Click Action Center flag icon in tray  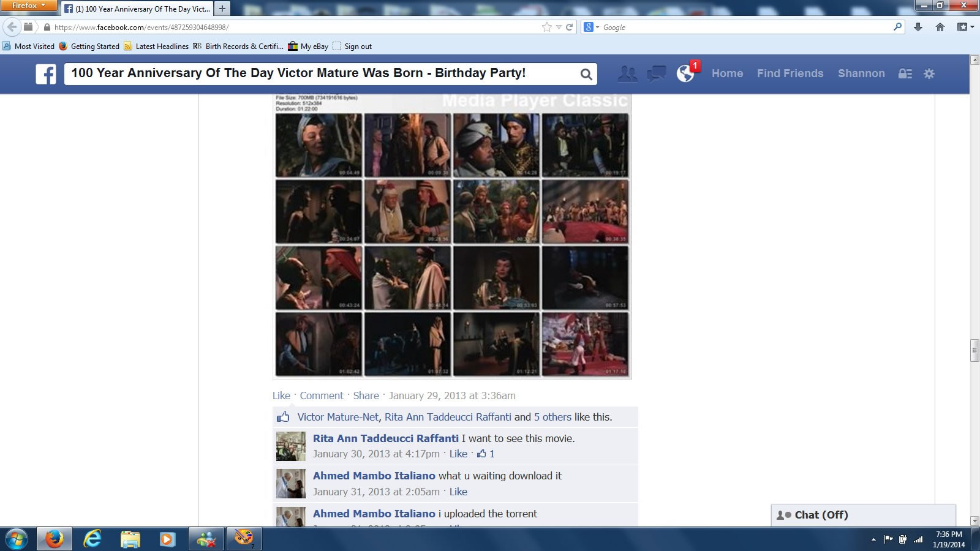[x=889, y=539]
